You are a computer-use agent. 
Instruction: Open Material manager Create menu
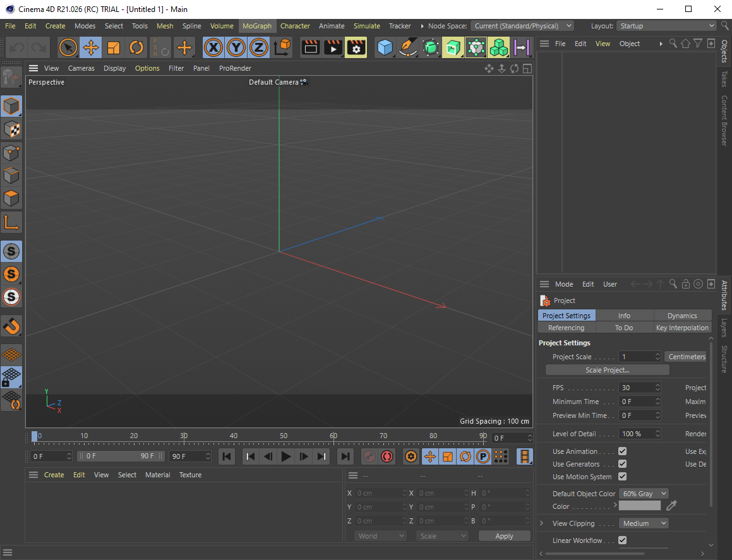coord(54,475)
